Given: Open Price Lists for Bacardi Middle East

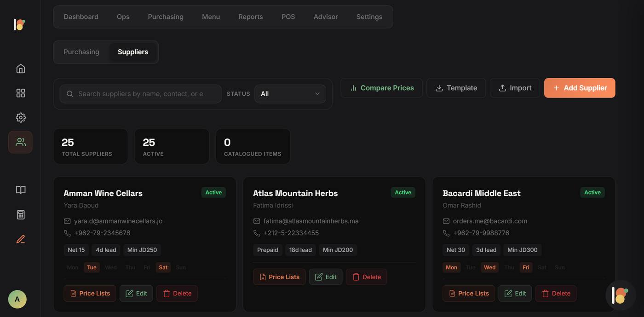Looking at the screenshot, I should point(469,294).
